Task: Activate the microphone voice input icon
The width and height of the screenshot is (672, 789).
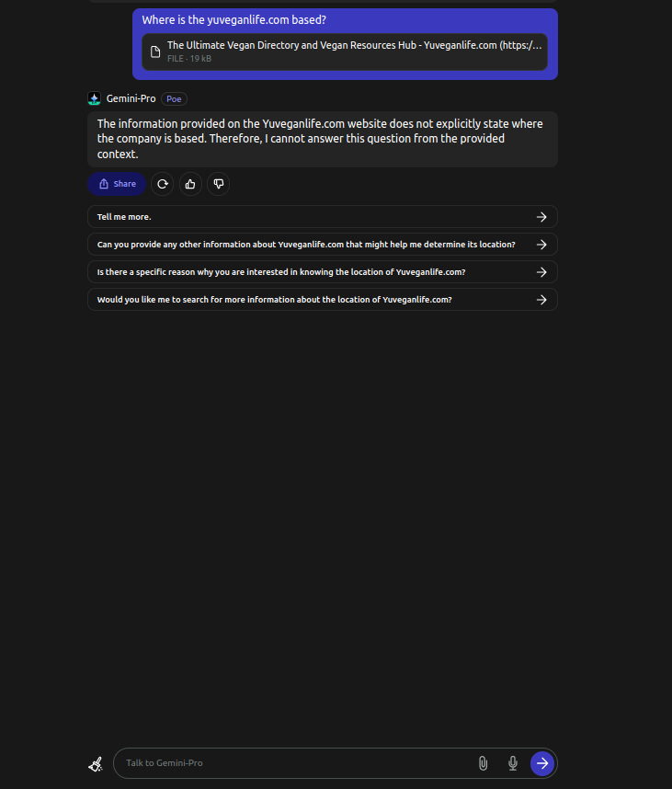Action: coord(513,763)
